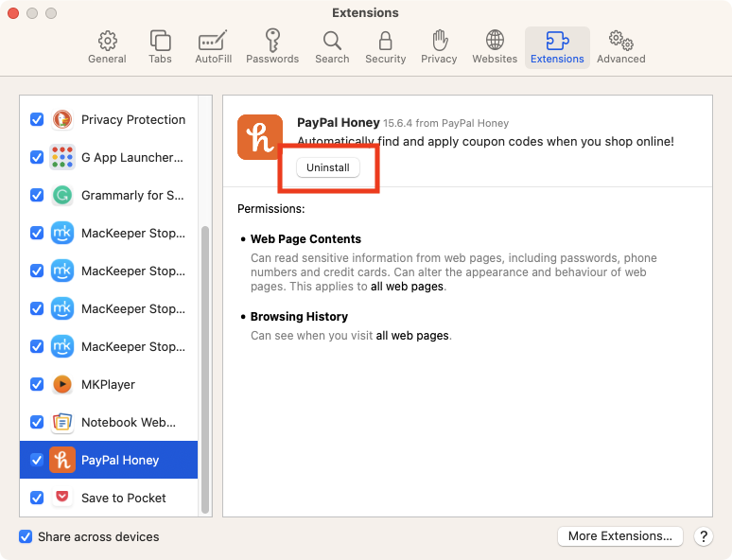Select MKPlayer row text
This screenshot has width=732, height=560.
tap(109, 384)
